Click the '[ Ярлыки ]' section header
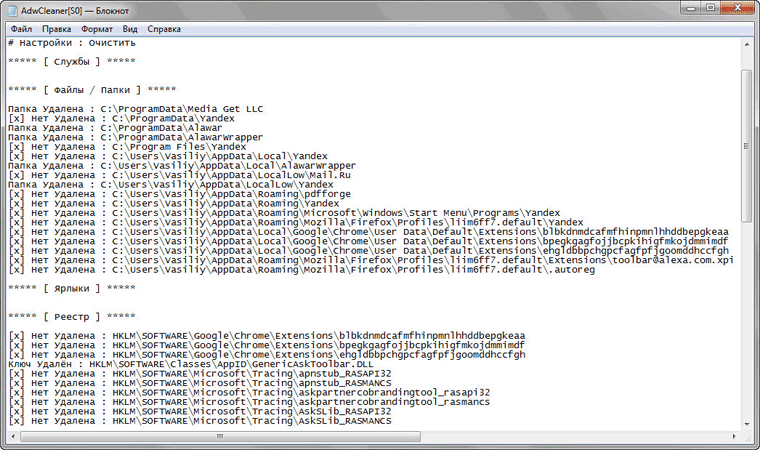This screenshot has width=760, height=450. [72, 289]
